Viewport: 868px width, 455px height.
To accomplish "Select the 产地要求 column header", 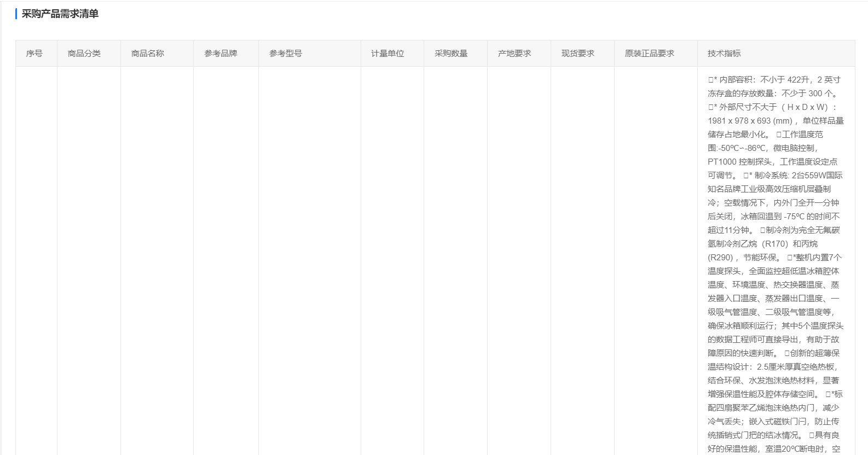I will tap(514, 53).
